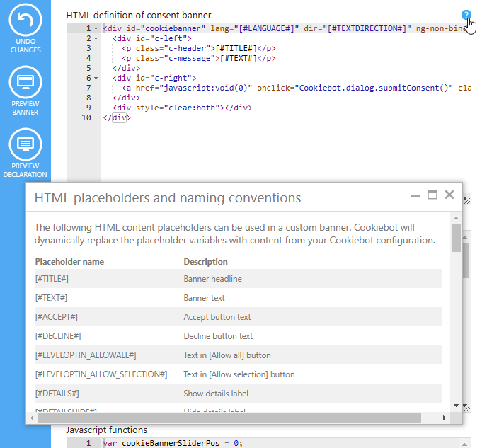This screenshot has height=448, width=487.
Task: Click the [#LEVELOPTIN_ALLOW_SELECTION#] placeholder cell
Action: click(x=101, y=374)
